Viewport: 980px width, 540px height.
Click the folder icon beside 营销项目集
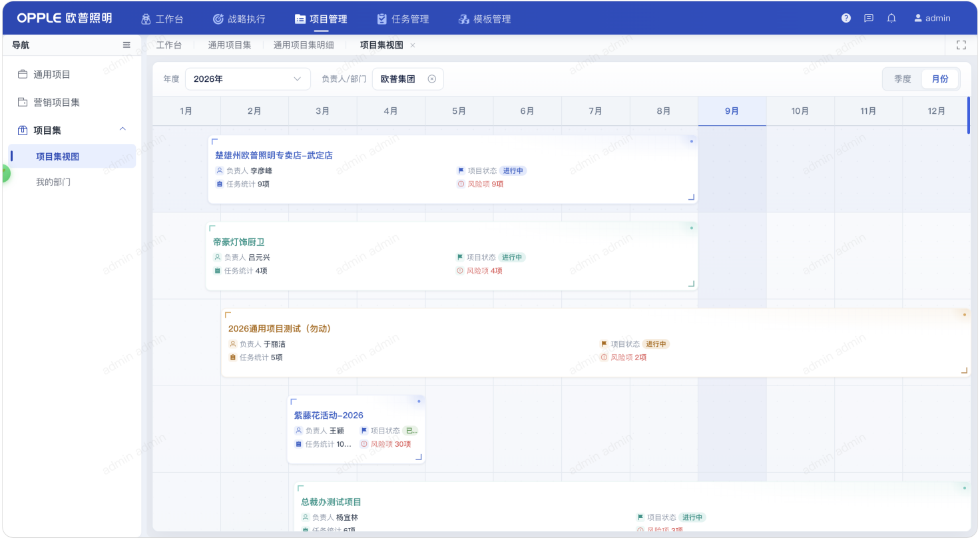(x=23, y=102)
